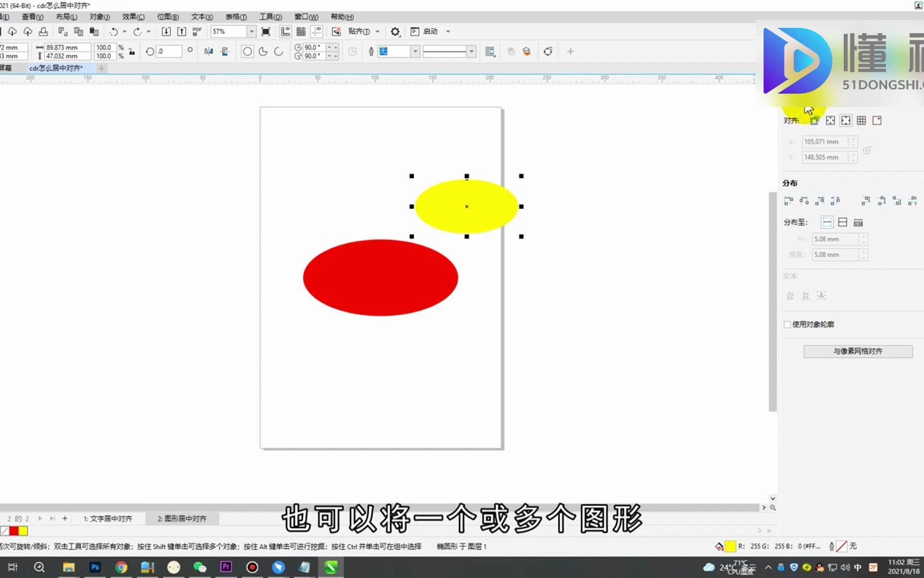Click the 与像素网格对齐 button
The image size is (924, 578).
click(858, 352)
